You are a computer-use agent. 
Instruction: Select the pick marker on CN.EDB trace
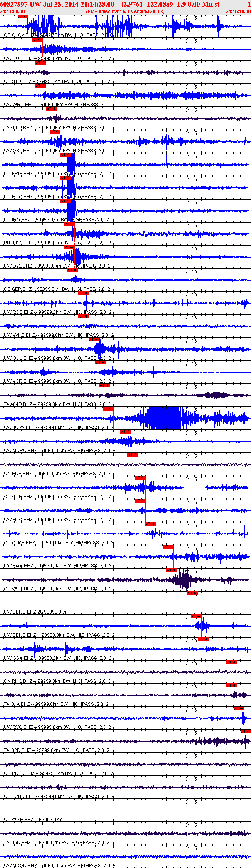[x=132, y=455]
